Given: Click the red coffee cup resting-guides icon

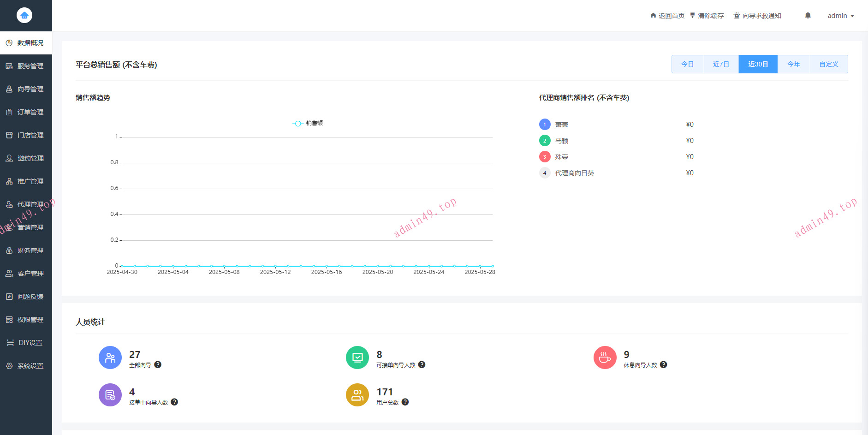Looking at the screenshot, I should click(605, 358).
